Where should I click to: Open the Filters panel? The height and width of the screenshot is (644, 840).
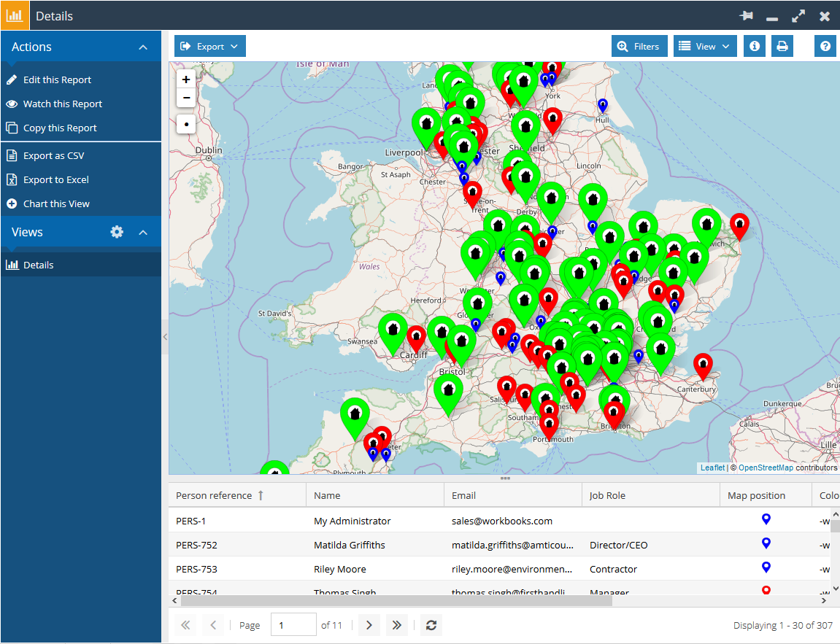click(x=639, y=47)
